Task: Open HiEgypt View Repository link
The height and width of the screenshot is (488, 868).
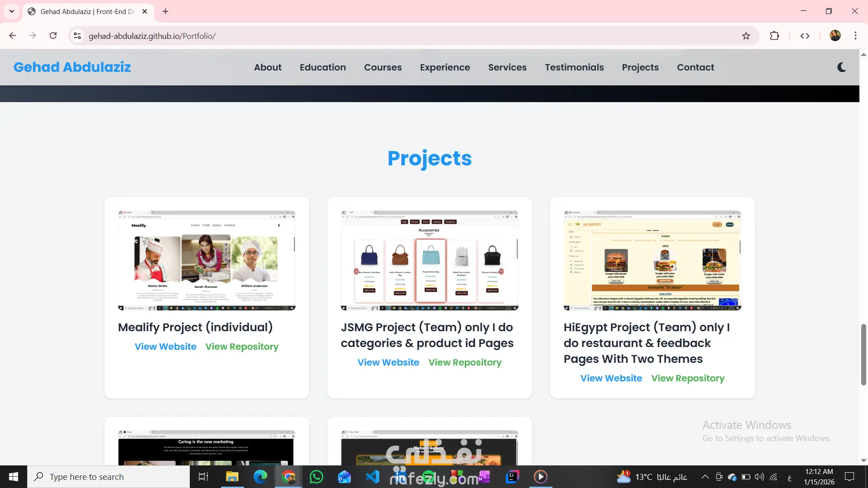Action: click(688, 378)
